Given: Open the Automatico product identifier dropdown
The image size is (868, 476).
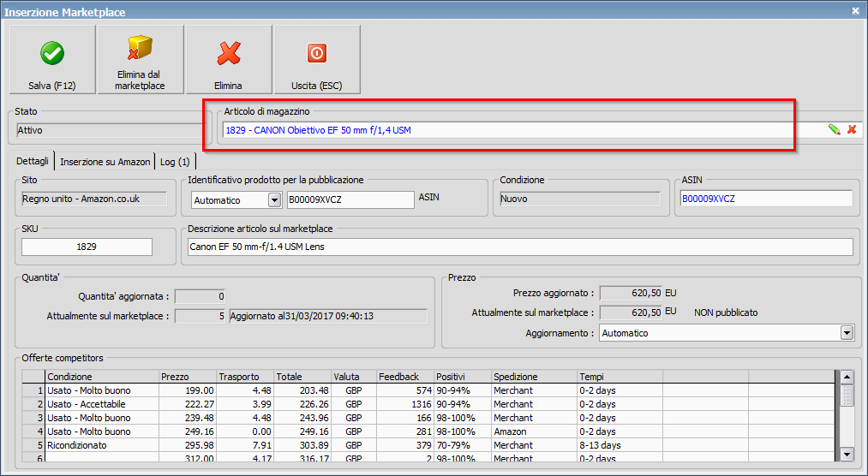Looking at the screenshot, I should [x=274, y=199].
